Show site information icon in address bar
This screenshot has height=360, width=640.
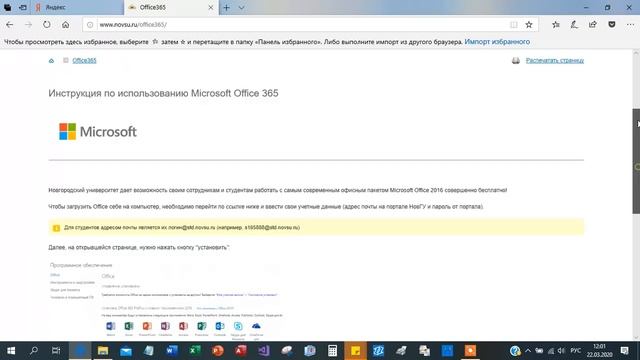tap(90, 25)
